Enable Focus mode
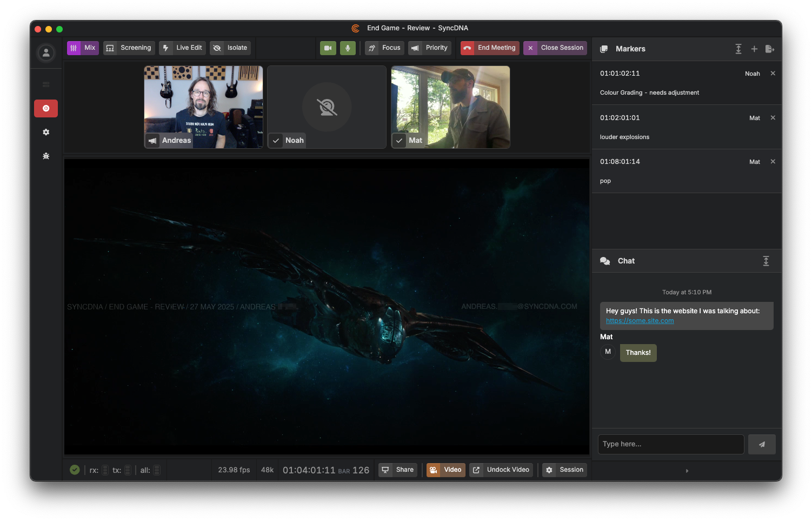The image size is (812, 521). [384, 48]
